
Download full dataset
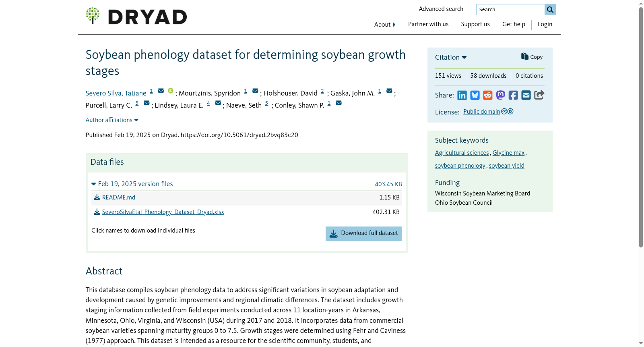tap(364, 233)
